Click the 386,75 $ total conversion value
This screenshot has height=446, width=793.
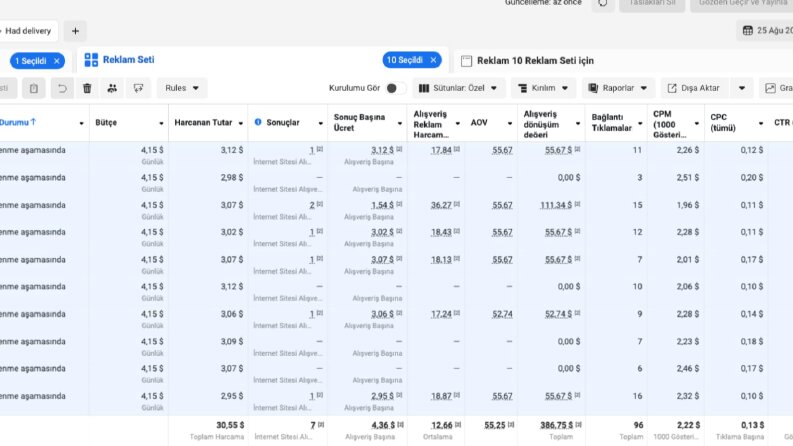556,425
